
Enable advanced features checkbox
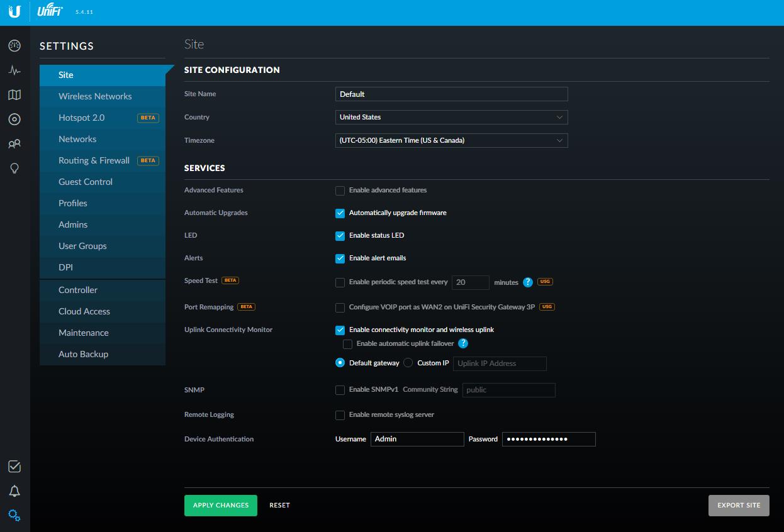[340, 191]
